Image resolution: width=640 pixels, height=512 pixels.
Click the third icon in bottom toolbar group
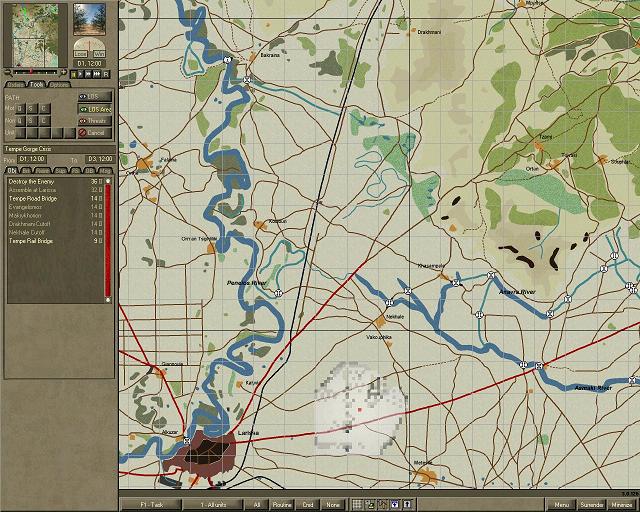[x=382, y=505]
